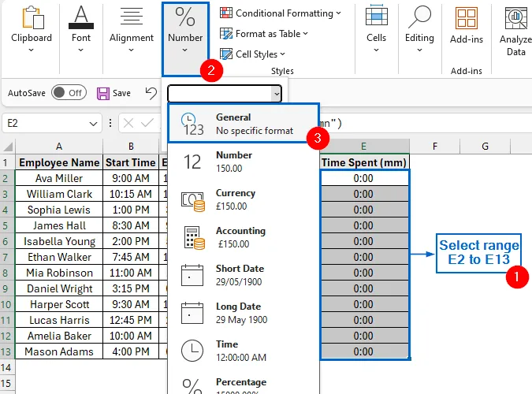Select column F header
Image resolution: width=532 pixels, height=394 pixels.
435,147
